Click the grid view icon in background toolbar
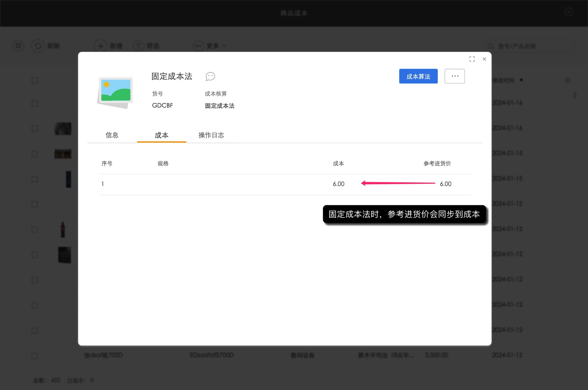Screen dimensions: 588x390 click(x=18, y=46)
